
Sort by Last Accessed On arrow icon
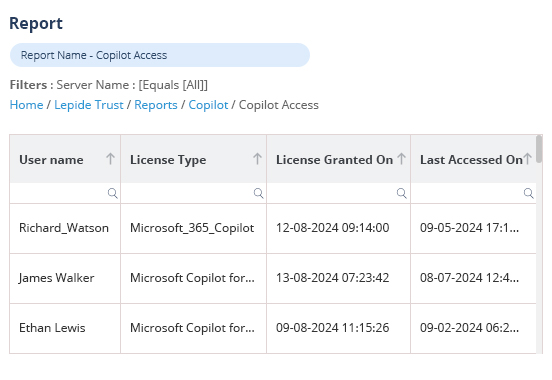coord(527,159)
